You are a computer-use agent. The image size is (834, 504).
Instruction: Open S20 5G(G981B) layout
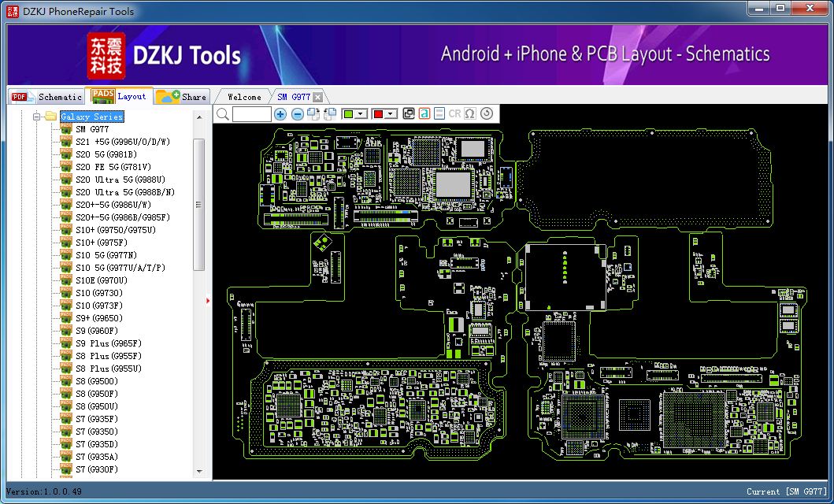pyautogui.click(x=106, y=154)
